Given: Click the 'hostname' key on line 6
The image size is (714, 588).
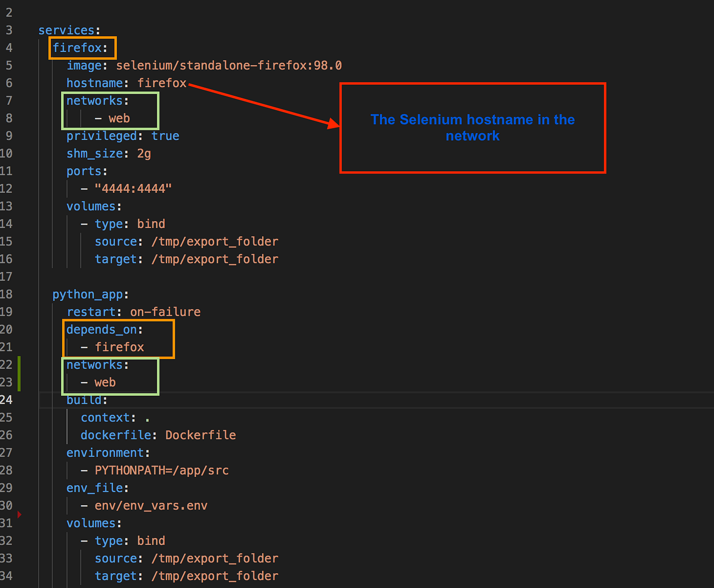Looking at the screenshot, I should tap(94, 83).
